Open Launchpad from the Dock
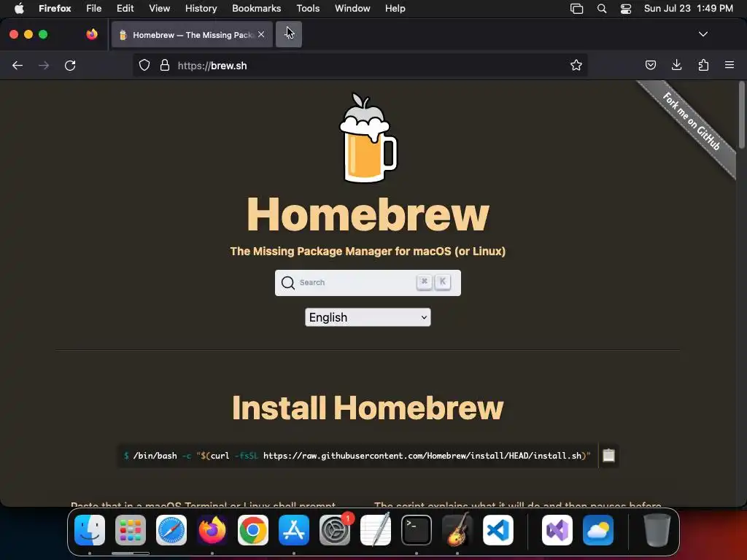This screenshot has width=747, height=560. tap(131, 530)
